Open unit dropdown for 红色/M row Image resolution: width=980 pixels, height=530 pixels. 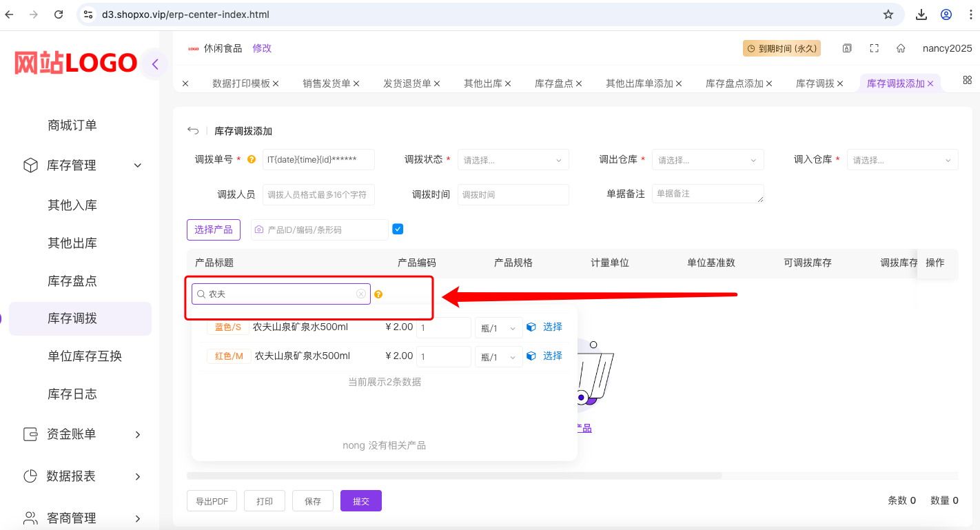(x=498, y=357)
